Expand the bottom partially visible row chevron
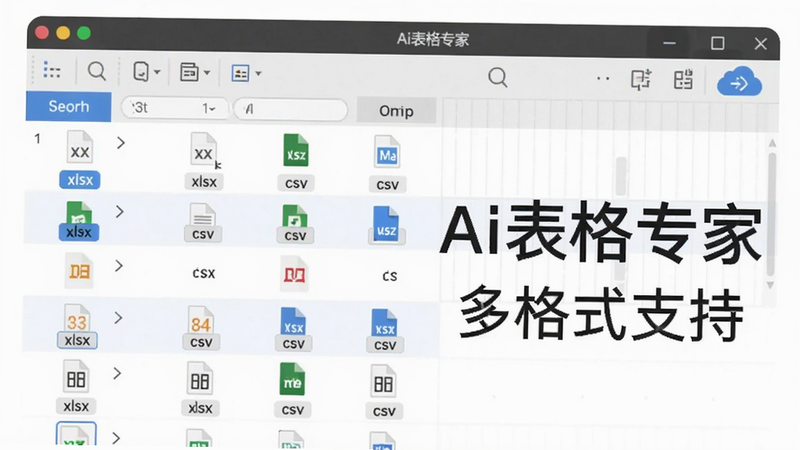This screenshot has height=450, width=800. [x=116, y=438]
